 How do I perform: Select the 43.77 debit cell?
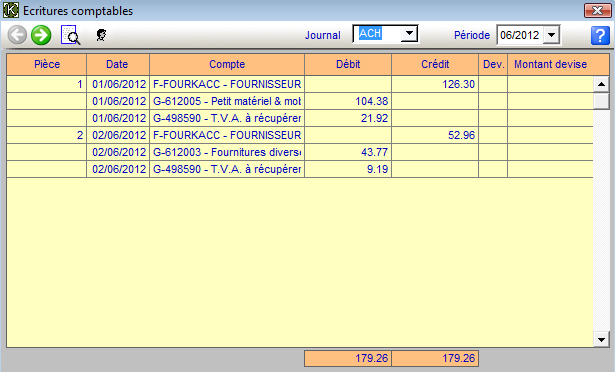348,152
